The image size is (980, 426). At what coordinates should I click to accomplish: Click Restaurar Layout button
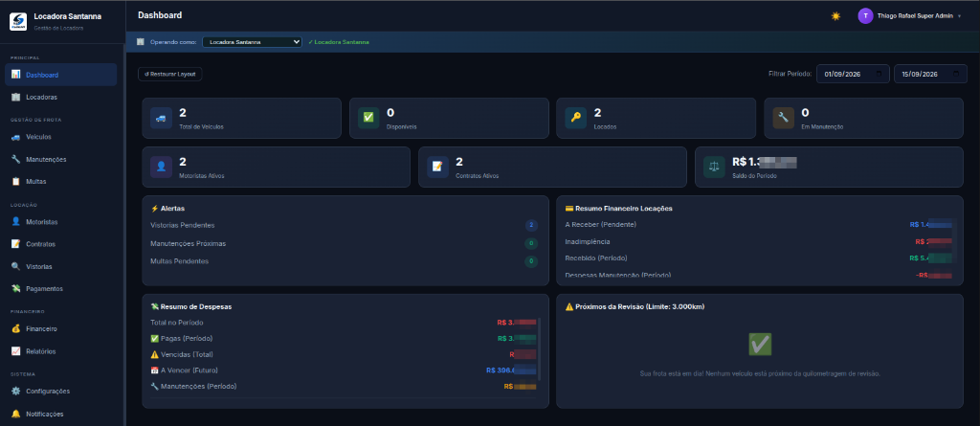tap(170, 74)
